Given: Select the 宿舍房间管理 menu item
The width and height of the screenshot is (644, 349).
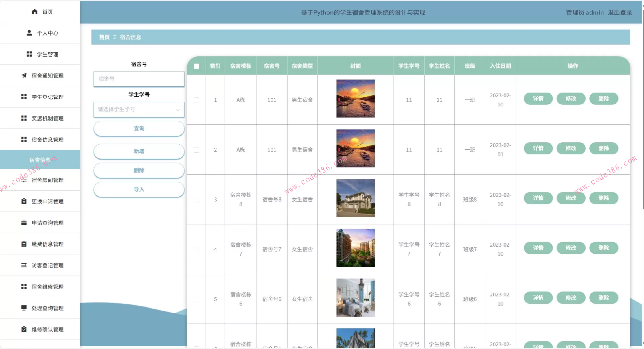Looking at the screenshot, I should tap(47, 180).
